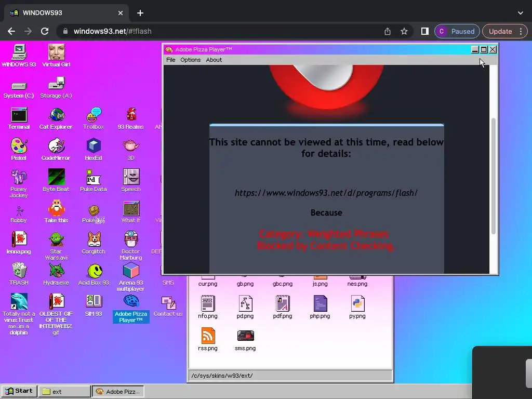The width and height of the screenshot is (532, 399).
Task: Open Cat Explorer browser icon
Action: [x=56, y=118]
